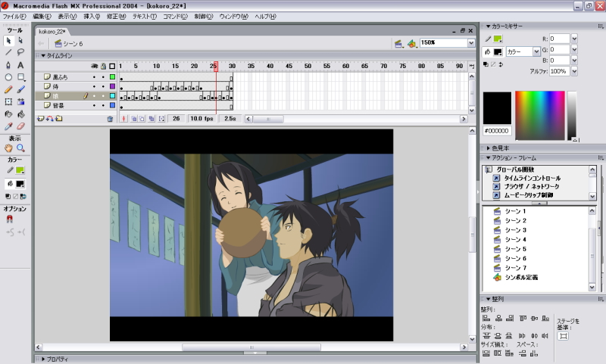Expand the 色見本 panel
The height and width of the screenshot is (364, 606).
489,148
